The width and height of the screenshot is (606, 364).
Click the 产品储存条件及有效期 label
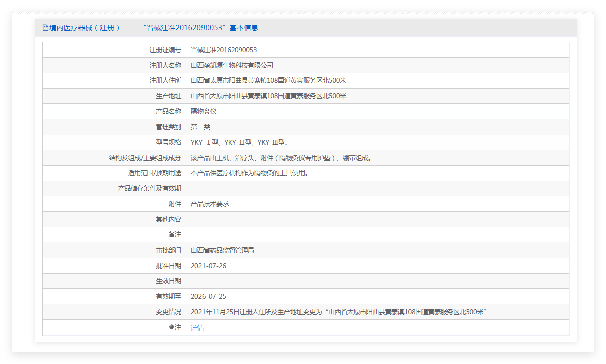[x=150, y=188]
